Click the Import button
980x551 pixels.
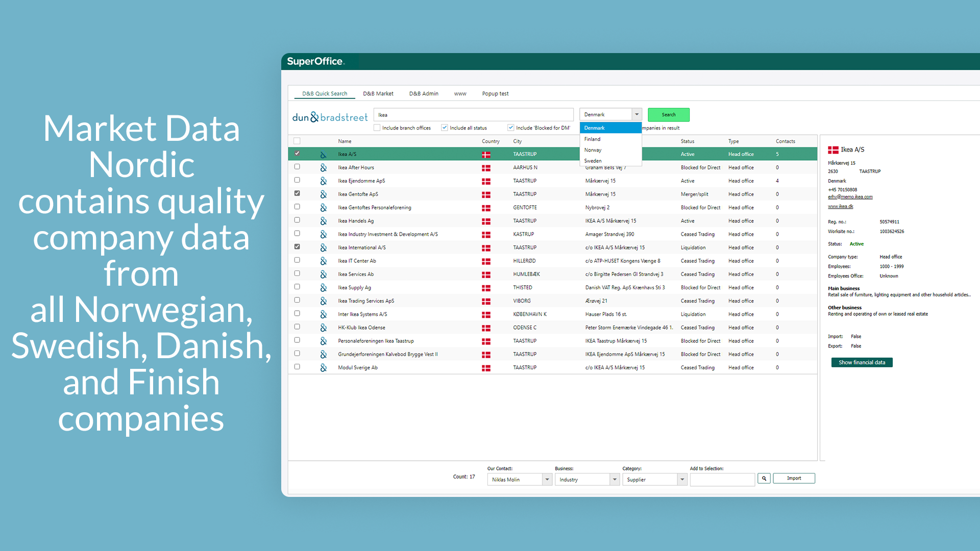pyautogui.click(x=794, y=479)
